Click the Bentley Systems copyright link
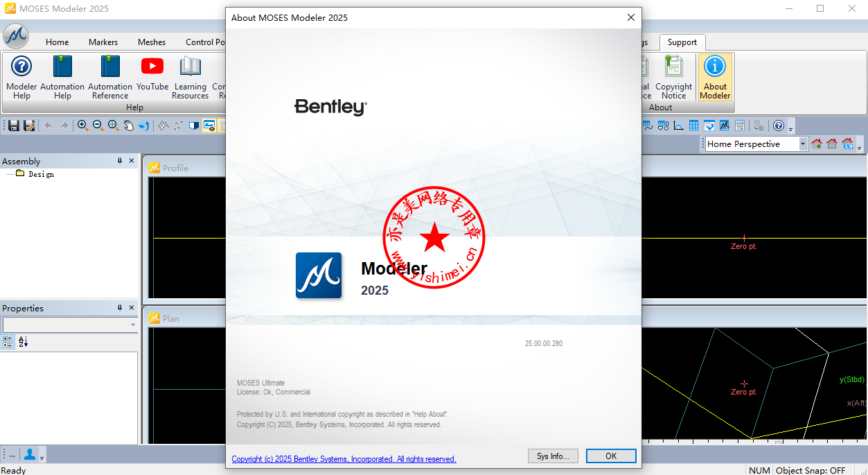This screenshot has width=868, height=475. tap(344, 459)
